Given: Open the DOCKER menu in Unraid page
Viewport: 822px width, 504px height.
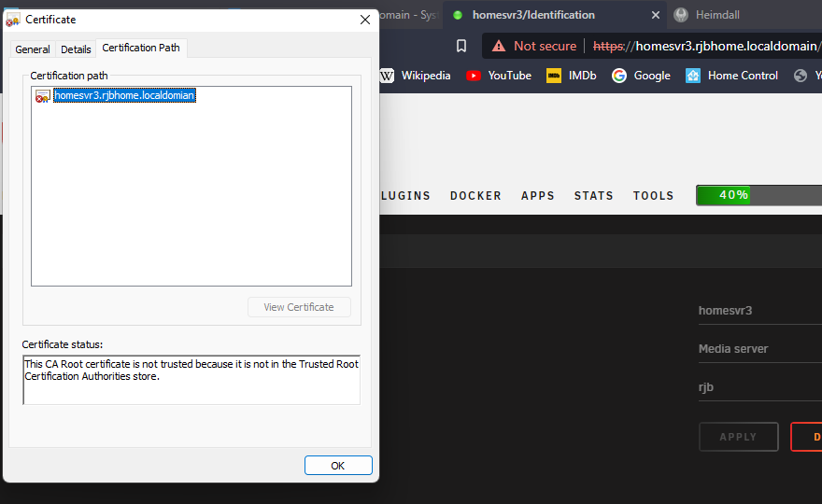Looking at the screenshot, I should [475, 195].
